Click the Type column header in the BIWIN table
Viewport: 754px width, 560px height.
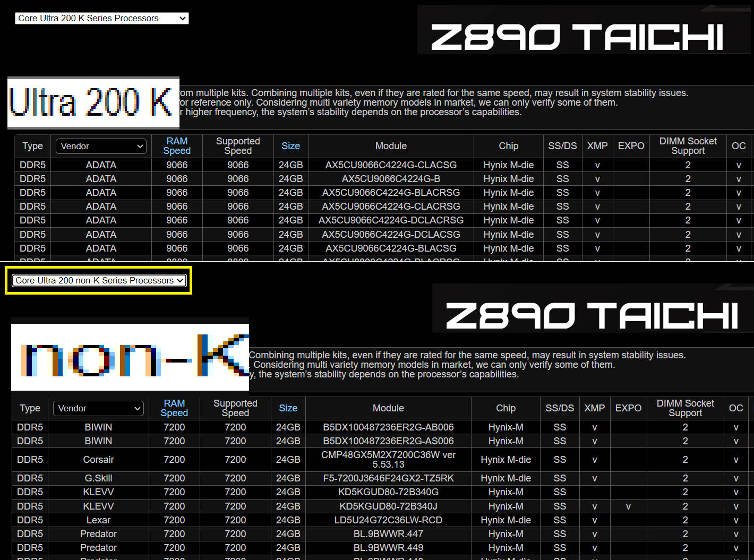click(x=30, y=408)
